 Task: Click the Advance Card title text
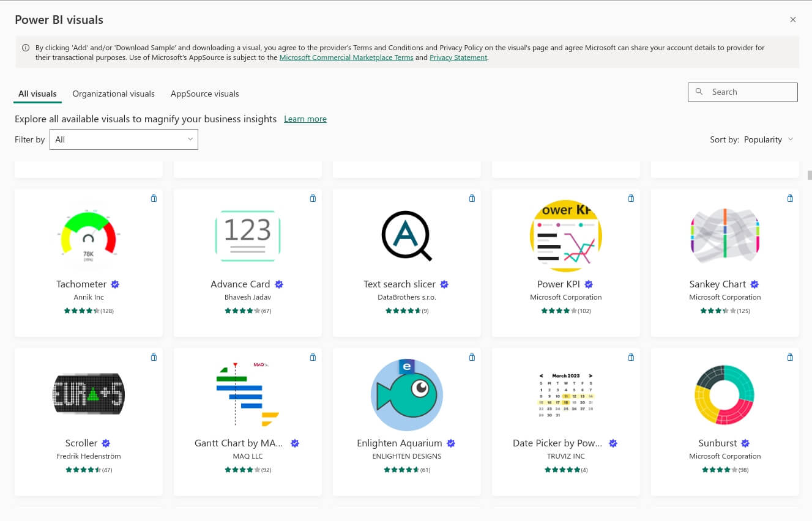(x=240, y=284)
